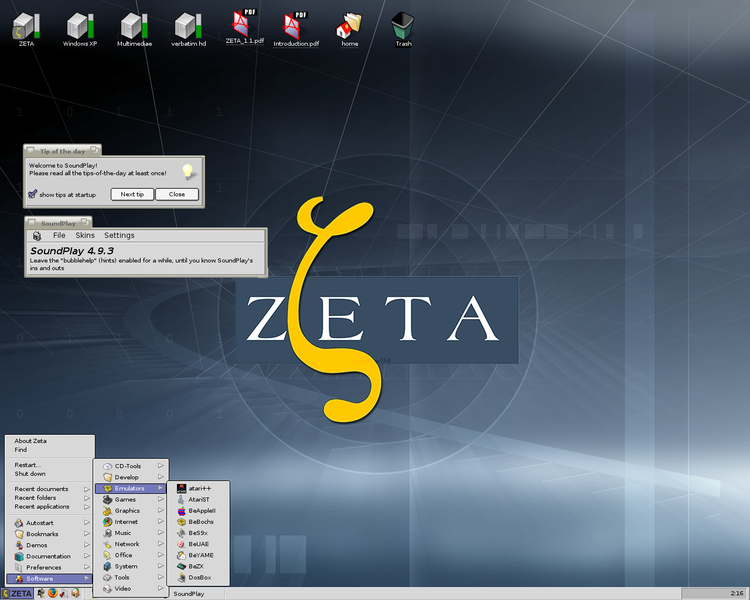Screen dimensions: 750x600
Task: Choose Restart... in the ZETA menu
Action: click(x=50, y=465)
